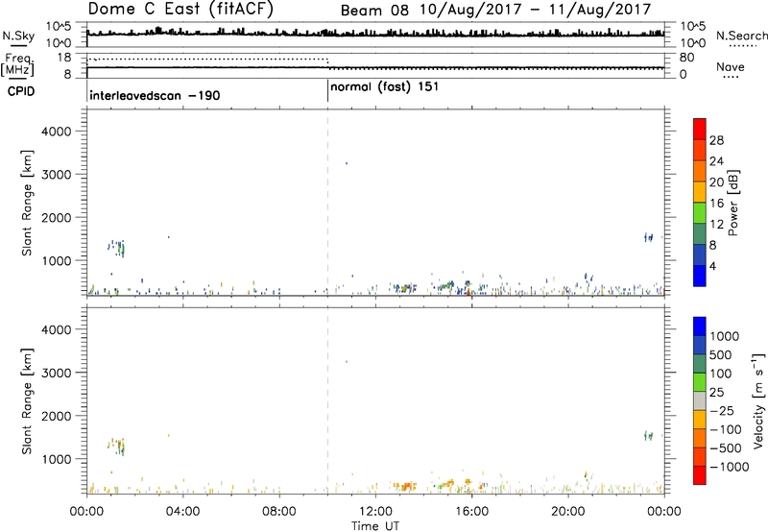Viewport: 768px width, 532px height.
Task: Click the 'N.Search' legend label
Action: [741, 36]
